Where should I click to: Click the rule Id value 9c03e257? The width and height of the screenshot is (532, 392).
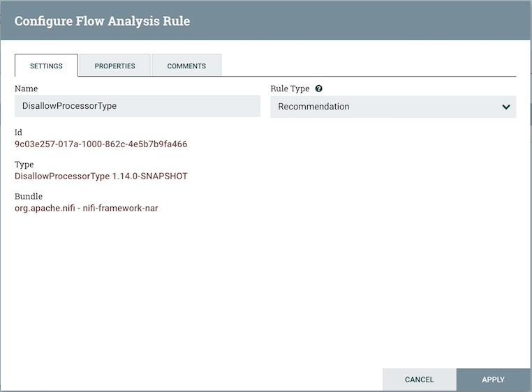(101, 144)
